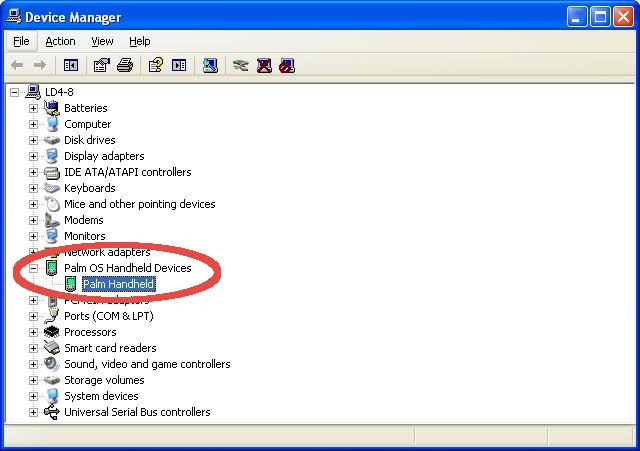Click the Back arrow in the toolbar

pos(17,65)
